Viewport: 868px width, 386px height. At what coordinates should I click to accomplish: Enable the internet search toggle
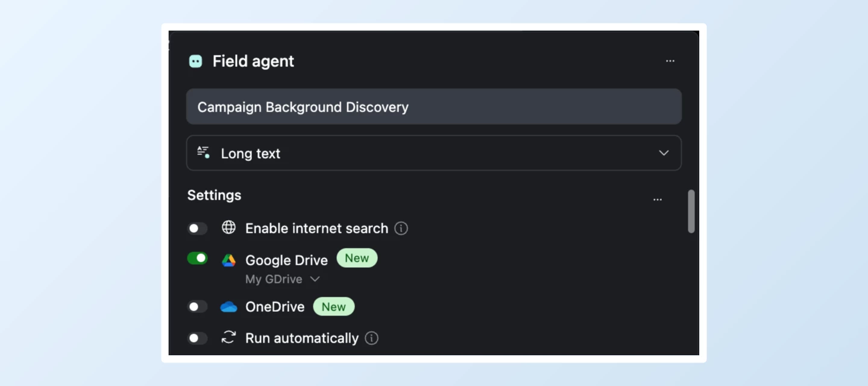point(197,228)
